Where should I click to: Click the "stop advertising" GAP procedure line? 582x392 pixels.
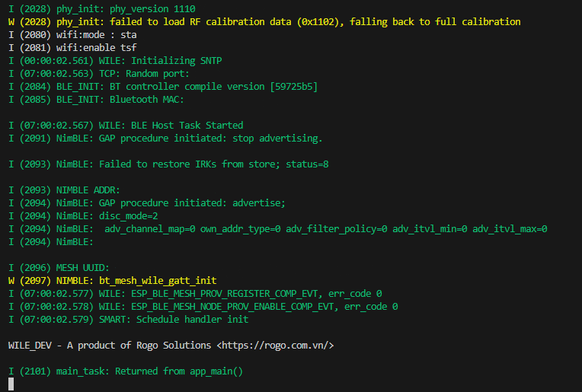click(165, 139)
